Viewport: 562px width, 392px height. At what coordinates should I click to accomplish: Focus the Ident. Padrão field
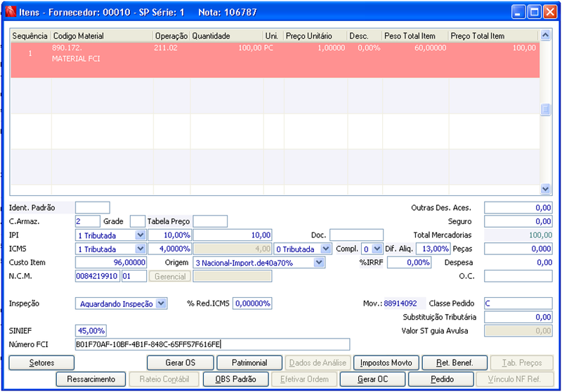(x=93, y=207)
